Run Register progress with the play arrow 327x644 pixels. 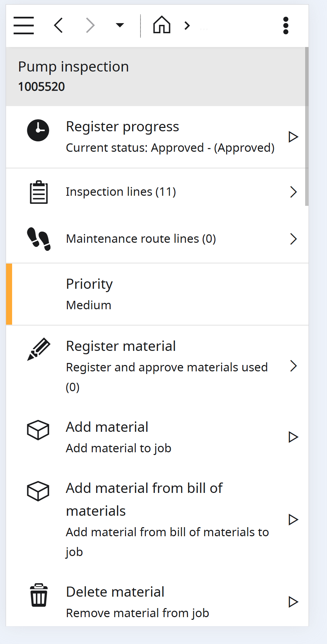coord(293,137)
